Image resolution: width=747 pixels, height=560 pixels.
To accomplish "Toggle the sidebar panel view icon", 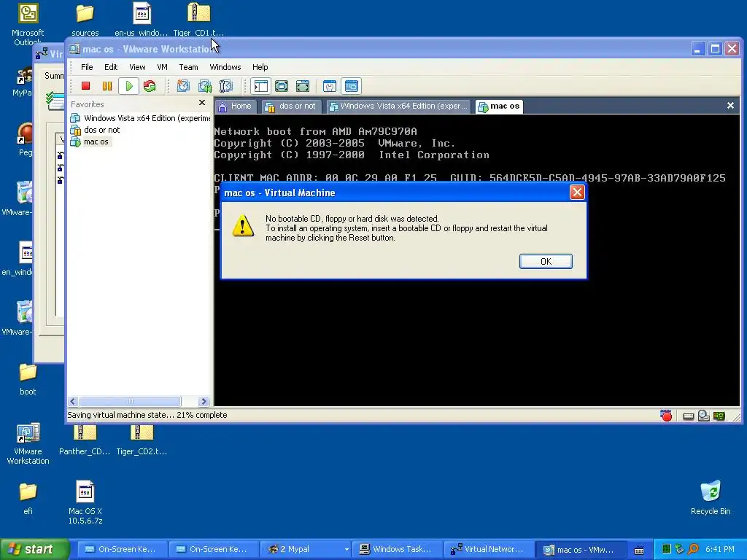I will [261, 86].
